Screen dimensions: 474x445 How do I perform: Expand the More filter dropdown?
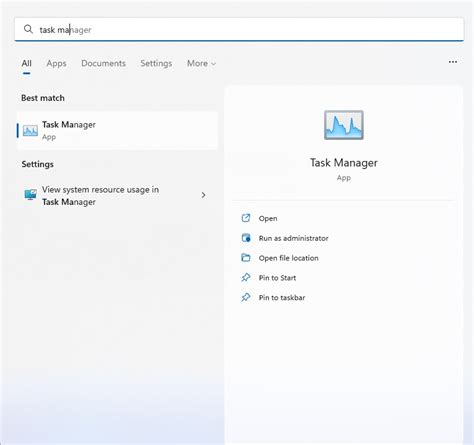click(x=201, y=63)
